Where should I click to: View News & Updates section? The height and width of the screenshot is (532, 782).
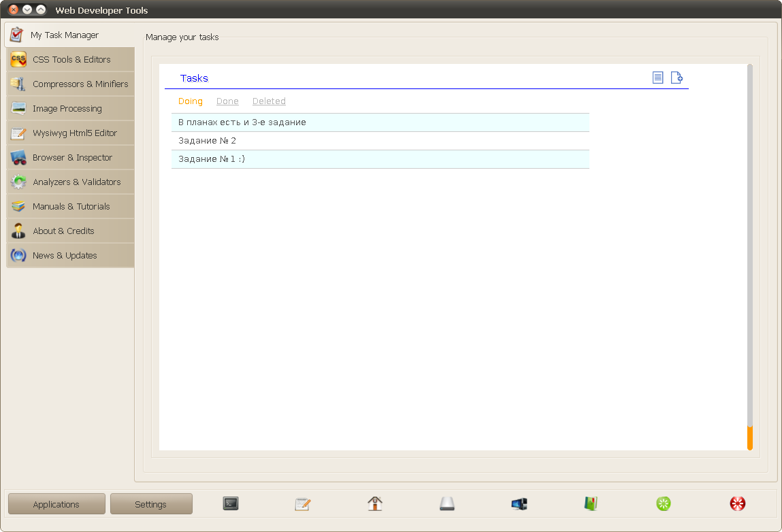[x=70, y=255]
